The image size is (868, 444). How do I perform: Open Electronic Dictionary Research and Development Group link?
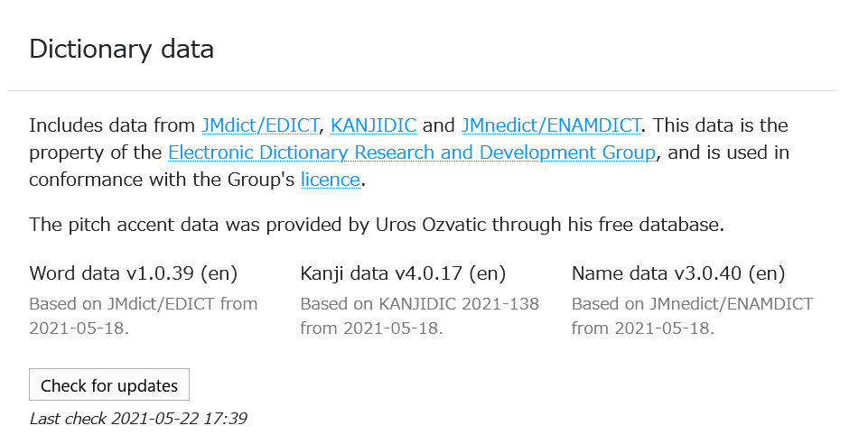[x=412, y=153]
